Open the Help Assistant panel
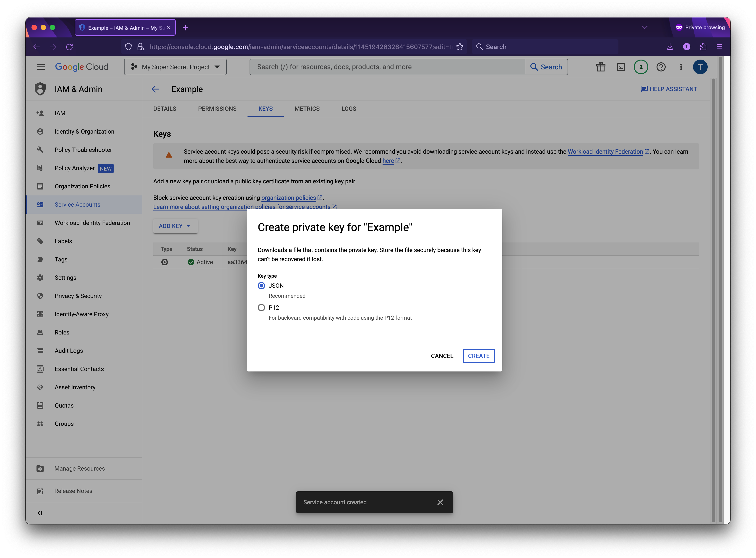756x558 pixels. click(669, 89)
